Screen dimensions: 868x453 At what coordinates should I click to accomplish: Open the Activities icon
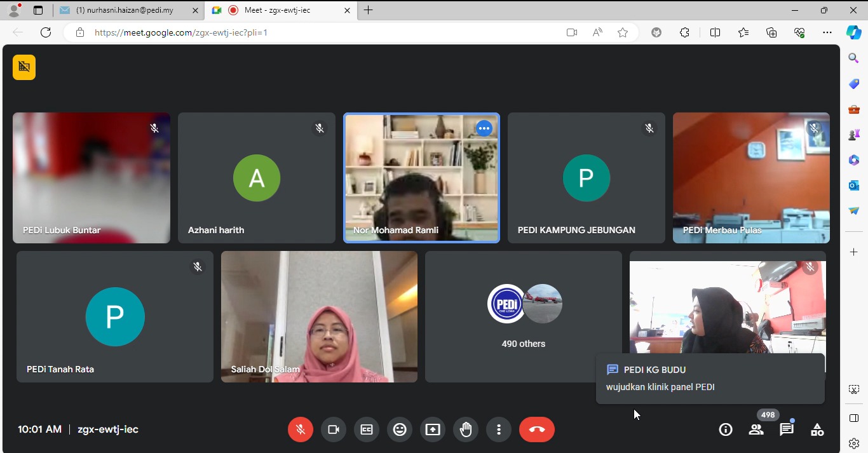click(817, 429)
